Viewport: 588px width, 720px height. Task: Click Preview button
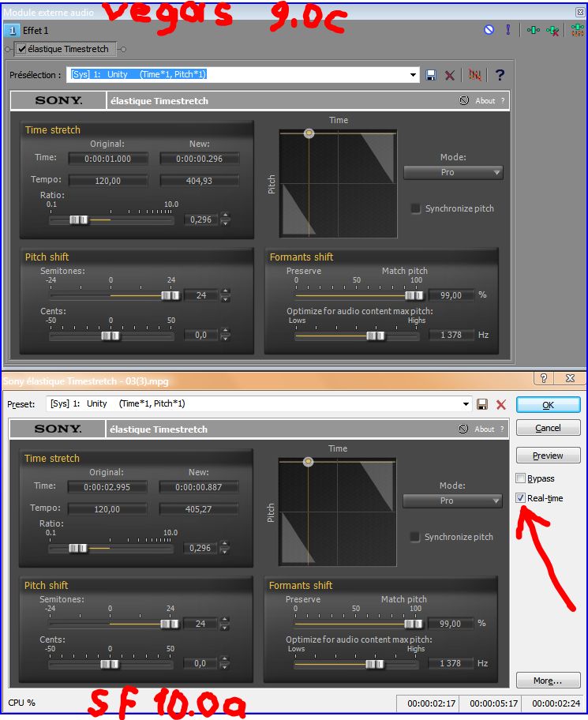click(x=548, y=456)
